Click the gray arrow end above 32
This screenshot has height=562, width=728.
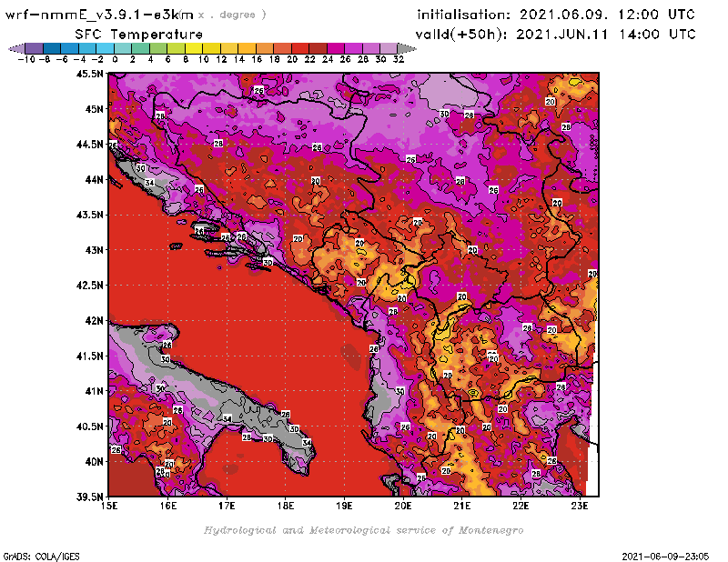click(x=406, y=48)
